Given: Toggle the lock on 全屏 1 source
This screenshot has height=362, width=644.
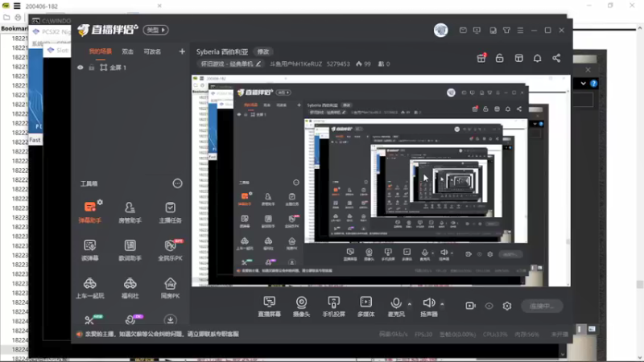Looking at the screenshot, I should [x=92, y=68].
